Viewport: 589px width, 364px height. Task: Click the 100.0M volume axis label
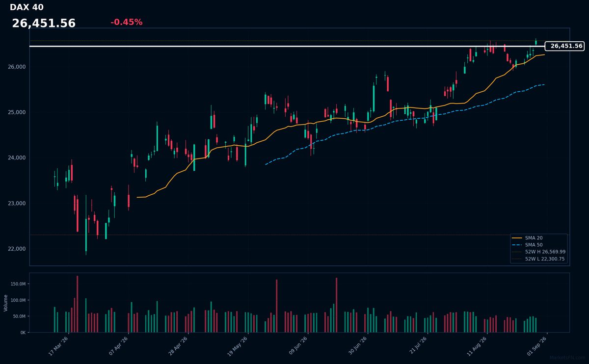18,300
